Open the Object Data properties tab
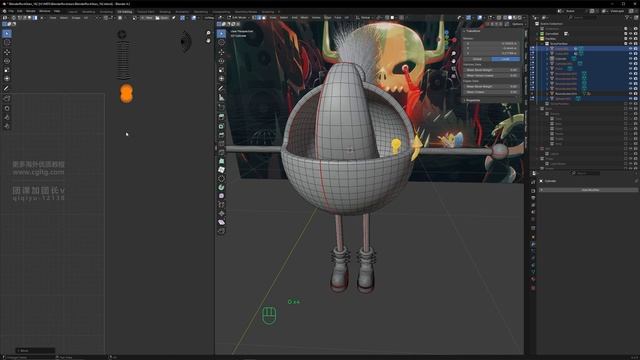 (x=533, y=271)
